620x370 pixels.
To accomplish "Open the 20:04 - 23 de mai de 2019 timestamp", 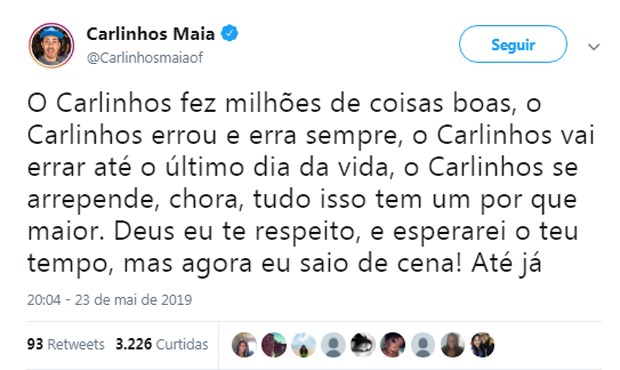I will point(110,300).
